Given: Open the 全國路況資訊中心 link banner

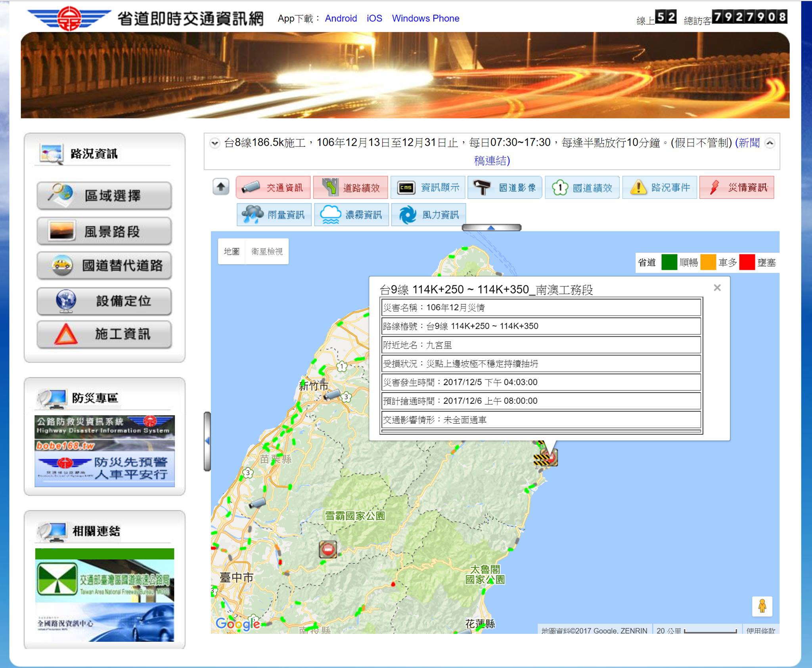Looking at the screenshot, I should [x=105, y=622].
